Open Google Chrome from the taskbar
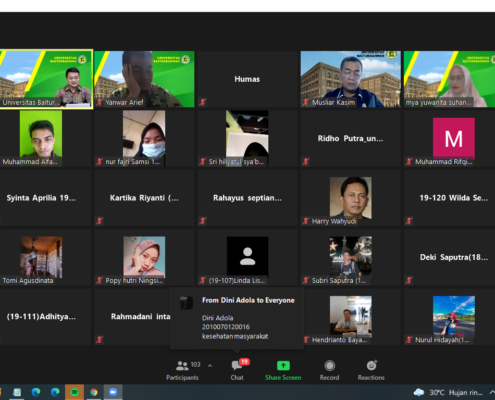Screen dimensions: 495x400 coord(94,392)
